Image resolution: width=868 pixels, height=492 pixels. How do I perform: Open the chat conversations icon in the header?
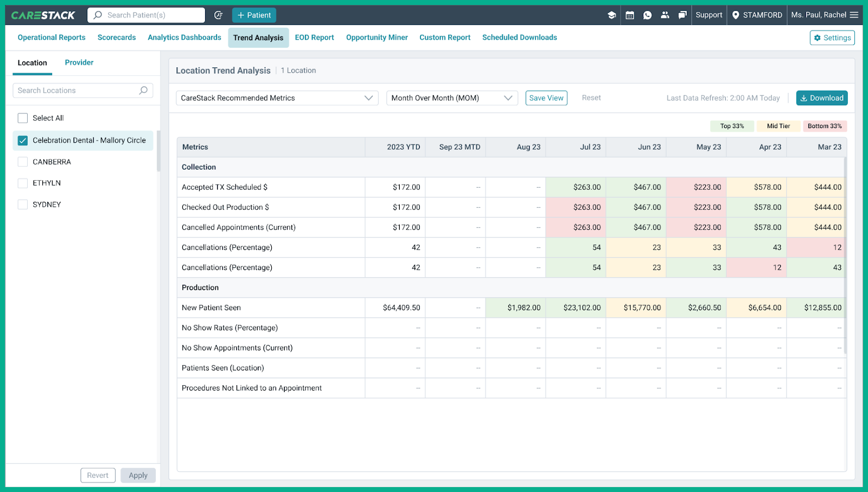pos(682,15)
